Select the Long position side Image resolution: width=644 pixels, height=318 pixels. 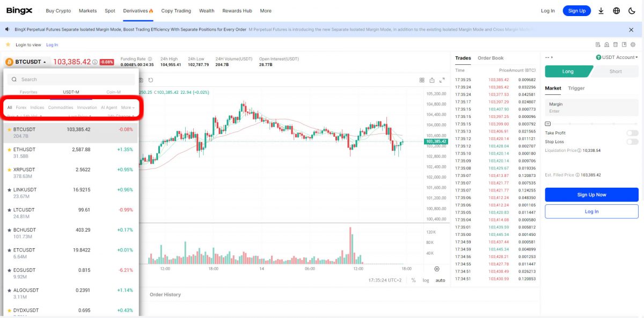[x=568, y=71]
